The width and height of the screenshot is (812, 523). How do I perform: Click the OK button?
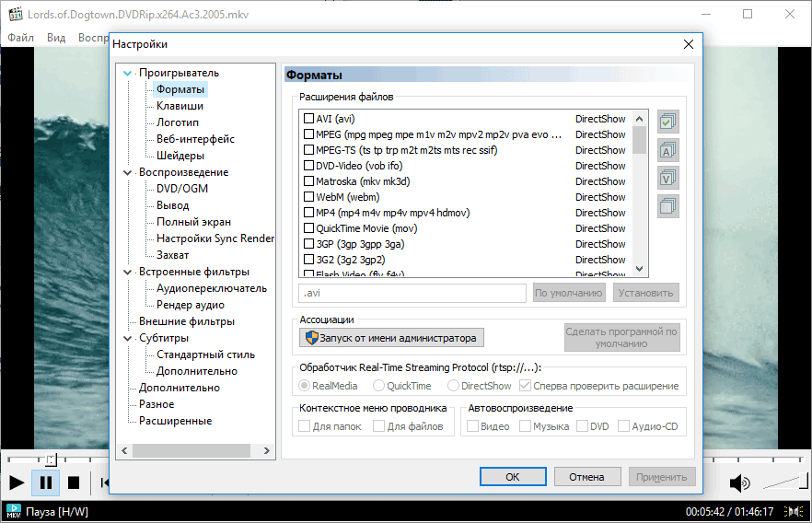point(512,477)
